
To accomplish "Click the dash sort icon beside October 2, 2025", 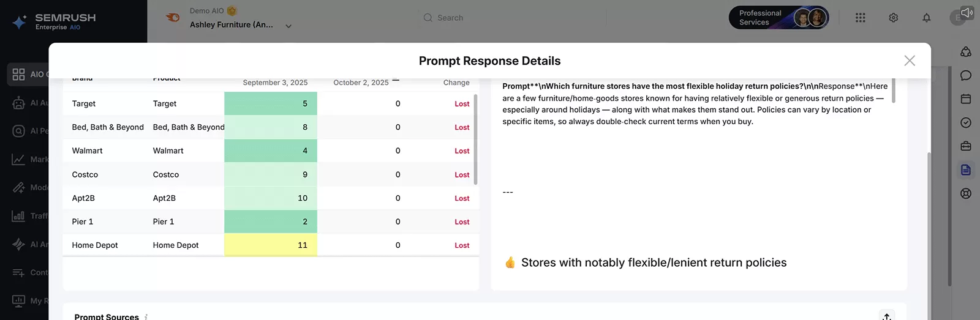I will (396, 80).
